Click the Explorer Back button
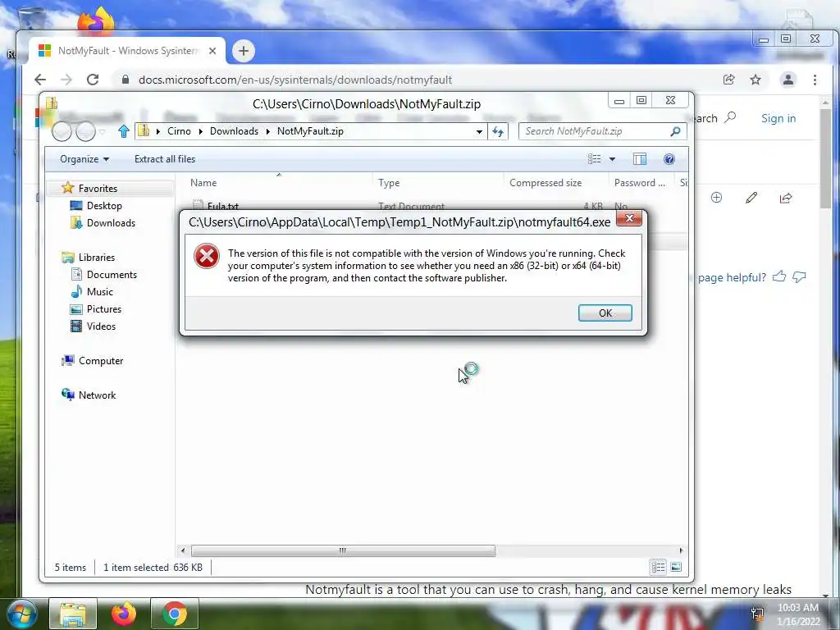Image resolution: width=840 pixels, height=630 pixels. pyautogui.click(x=62, y=131)
